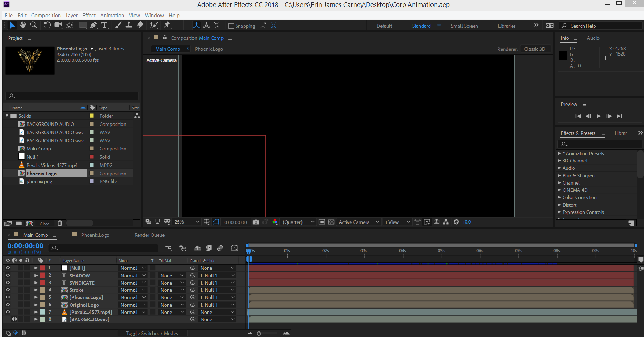
Task: Create a new composition from Project panel
Action: [x=30, y=224]
